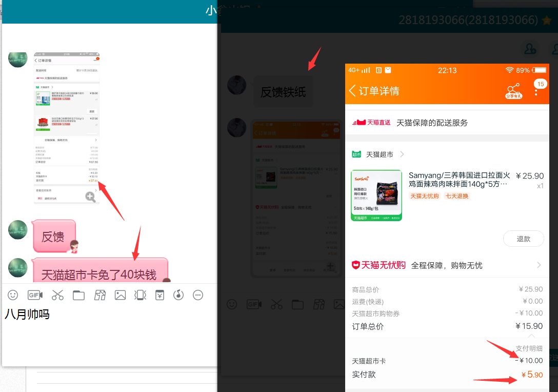This screenshot has height=392, width=558.
Task: Click emoji icon in dimmed background chat
Action: coord(232,304)
